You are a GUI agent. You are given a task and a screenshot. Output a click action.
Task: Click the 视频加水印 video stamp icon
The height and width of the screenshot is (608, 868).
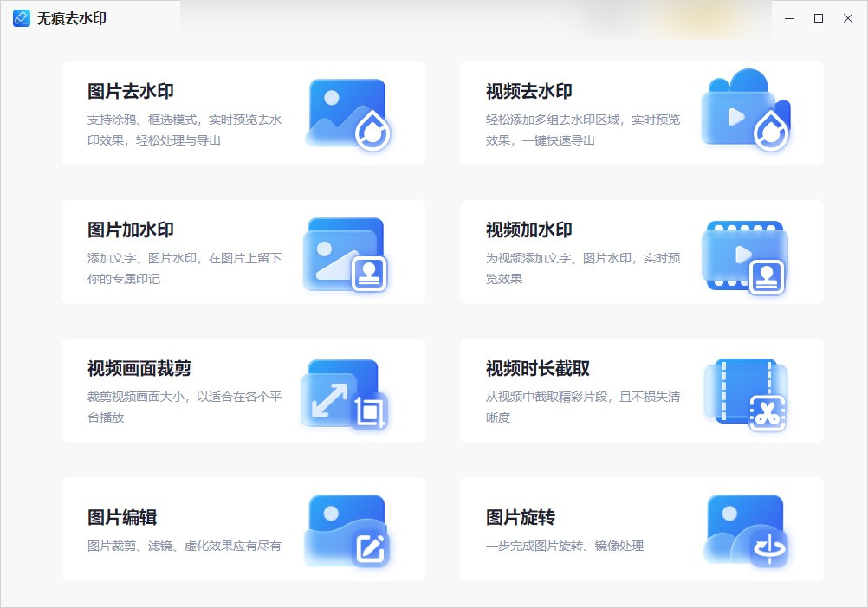(745, 252)
